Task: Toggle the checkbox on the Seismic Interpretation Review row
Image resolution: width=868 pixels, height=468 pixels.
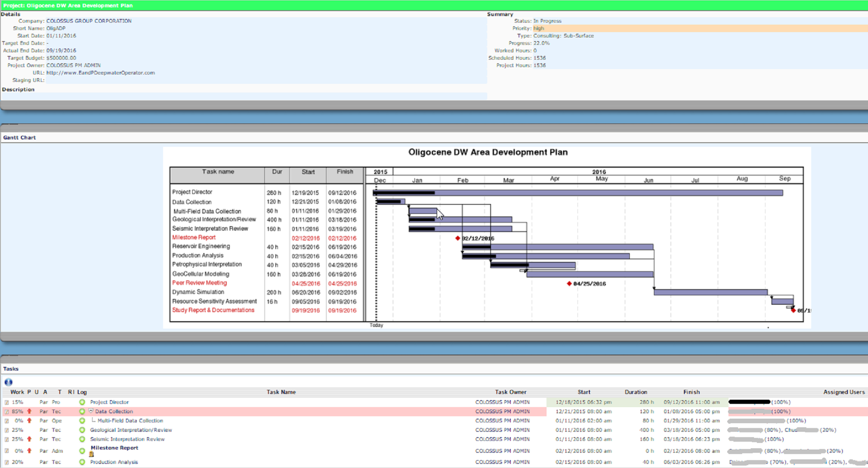Action: 7,439
